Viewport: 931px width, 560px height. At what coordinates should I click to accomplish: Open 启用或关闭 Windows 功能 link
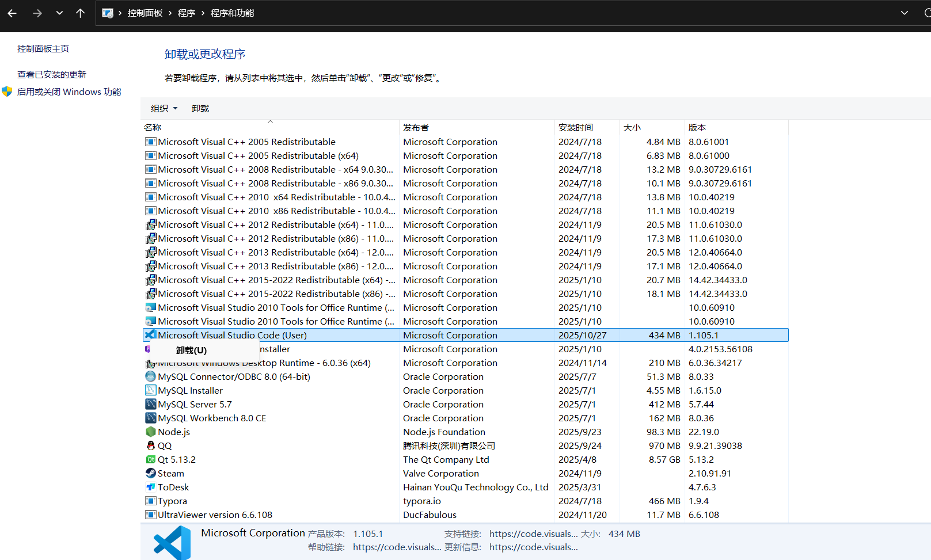[69, 92]
